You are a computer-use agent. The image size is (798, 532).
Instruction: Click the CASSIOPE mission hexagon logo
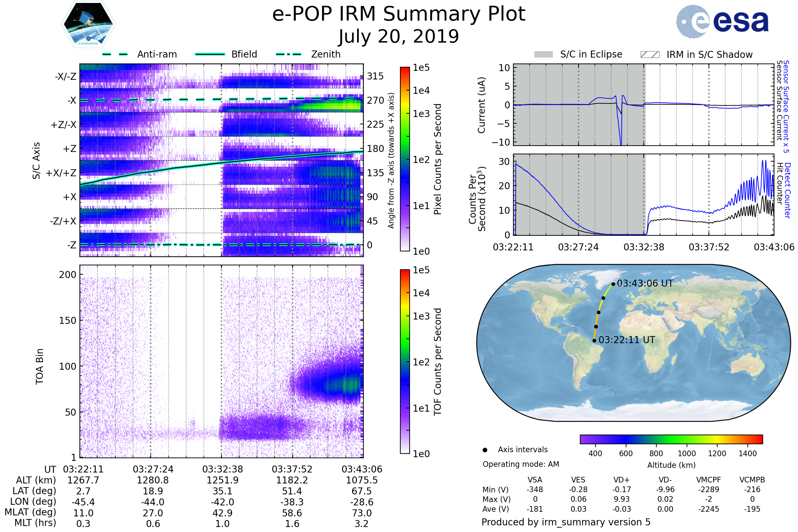[x=88, y=24]
